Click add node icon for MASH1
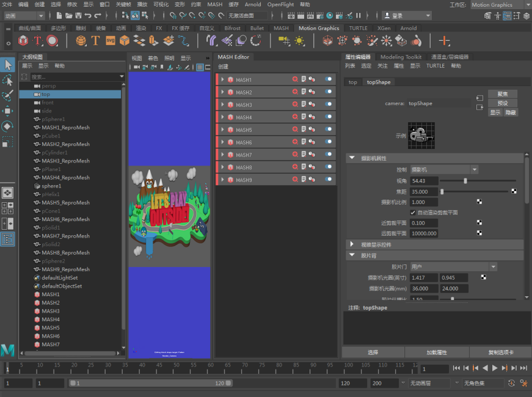The image size is (532, 397). (x=295, y=79)
